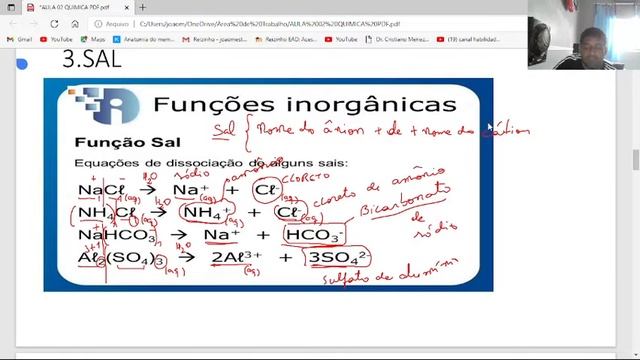The width and height of the screenshot is (640, 360).
Task: Close the AULA 02 QUIMICA PDF tab
Action: tap(127, 7)
